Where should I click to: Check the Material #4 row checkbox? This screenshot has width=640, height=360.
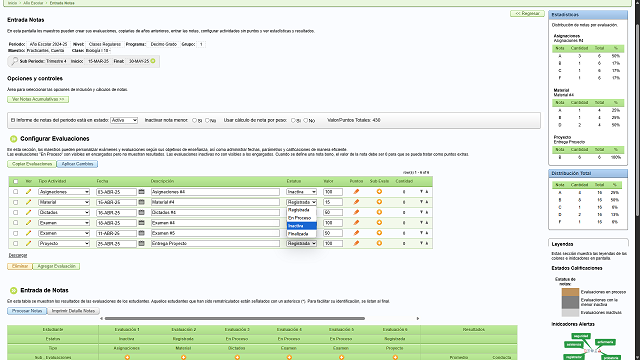[x=16, y=202]
